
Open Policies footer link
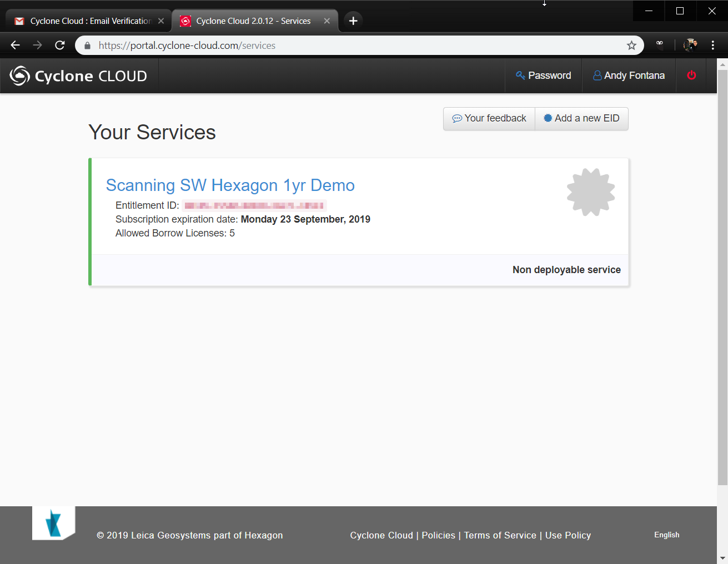[x=439, y=535]
